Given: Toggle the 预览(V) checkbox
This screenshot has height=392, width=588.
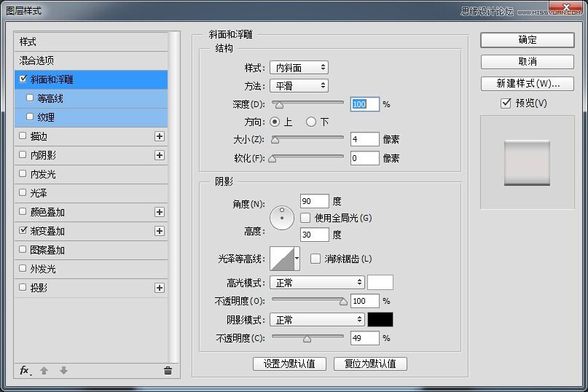Looking at the screenshot, I should pos(506,103).
